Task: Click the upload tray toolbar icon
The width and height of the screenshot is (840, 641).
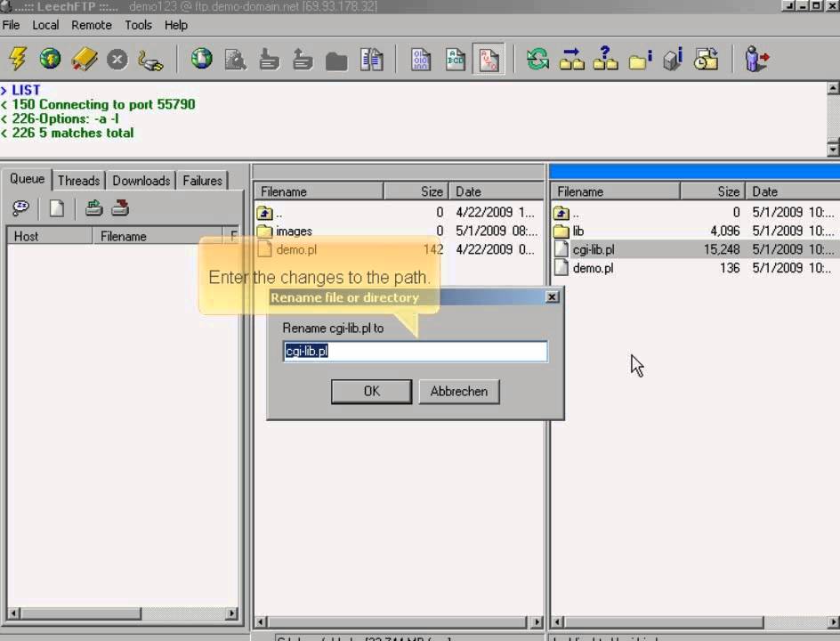Action: [303, 60]
